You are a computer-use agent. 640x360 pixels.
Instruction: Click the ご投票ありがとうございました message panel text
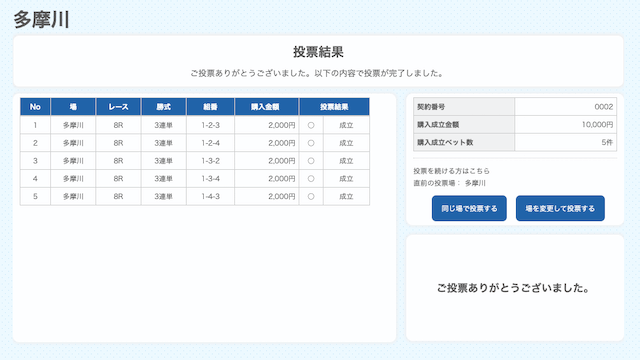point(513,288)
